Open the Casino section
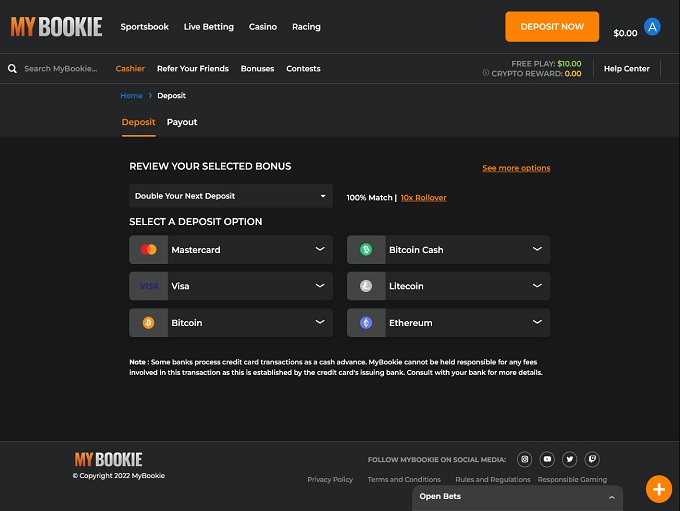This screenshot has height=511, width=680. pyautogui.click(x=263, y=27)
